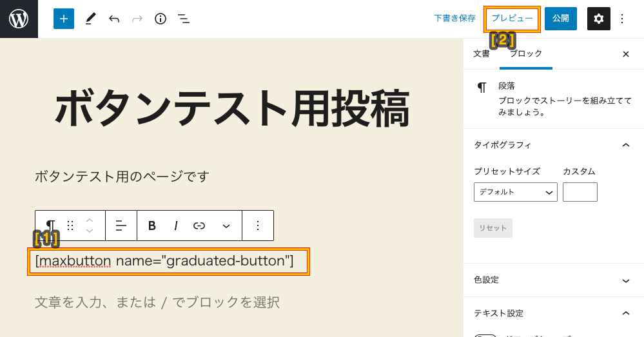Image resolution: width=644 pixels, height=337 pixels.
Task: Open the top-right three-dot options menu
Action: [x=622, y=19]
